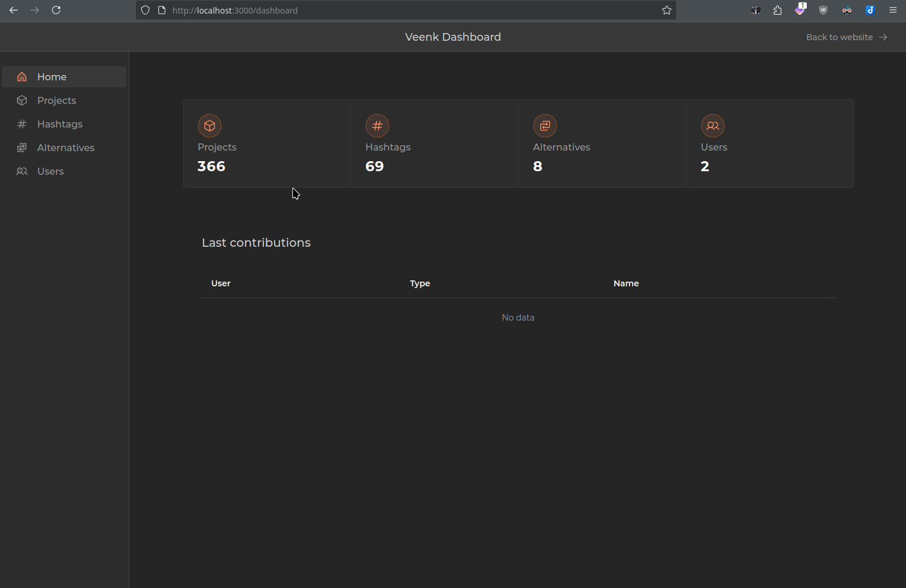Open the browser extensions puzzle icon
906x588 pixels.
point(777,10)
